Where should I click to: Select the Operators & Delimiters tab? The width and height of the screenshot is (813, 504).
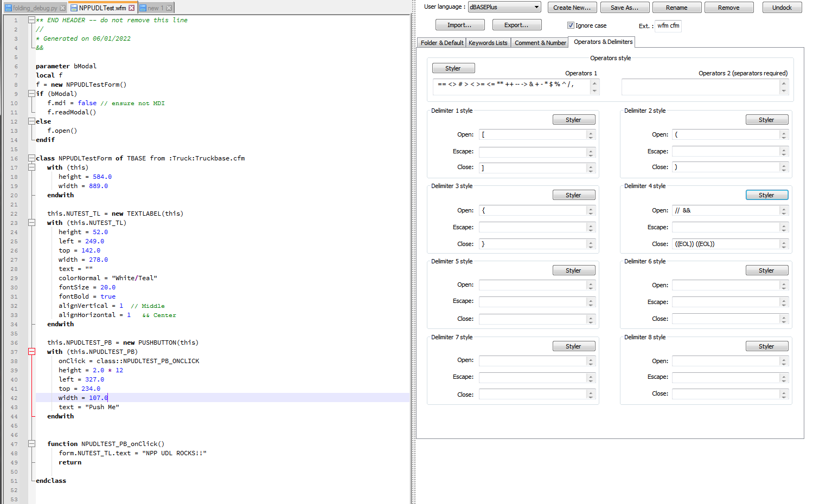tap(603, 42)
